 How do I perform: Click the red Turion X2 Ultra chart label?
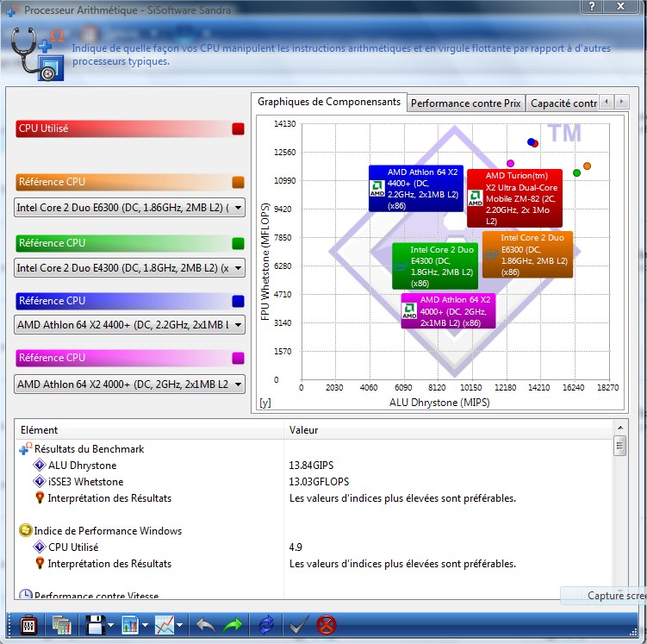click(x=514, y=198)
